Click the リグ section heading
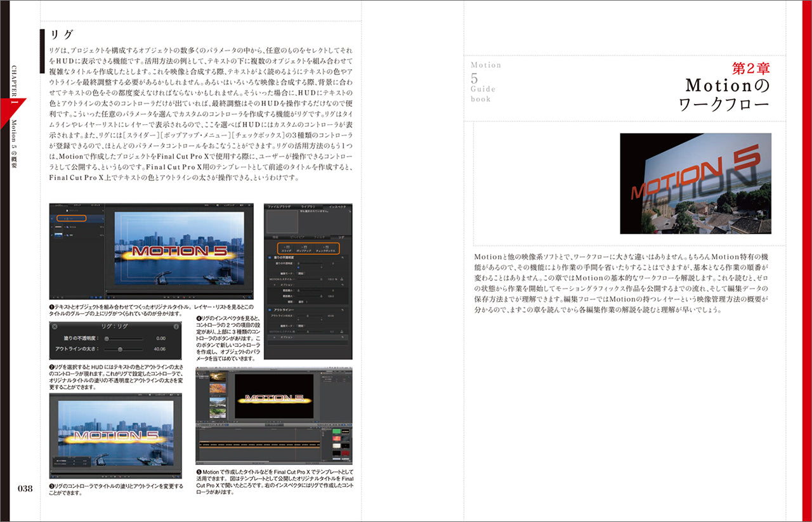 tap(61, 35)
